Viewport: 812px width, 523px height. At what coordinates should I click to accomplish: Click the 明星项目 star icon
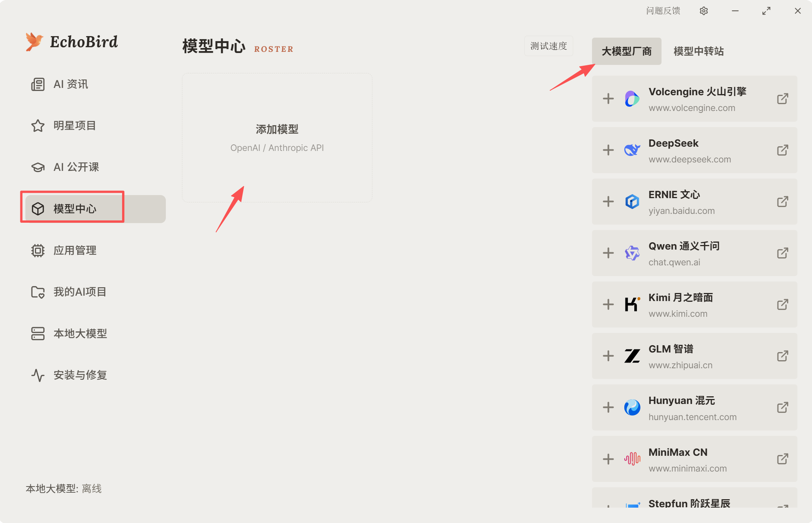pyautogui.click(x=38, y=126)
